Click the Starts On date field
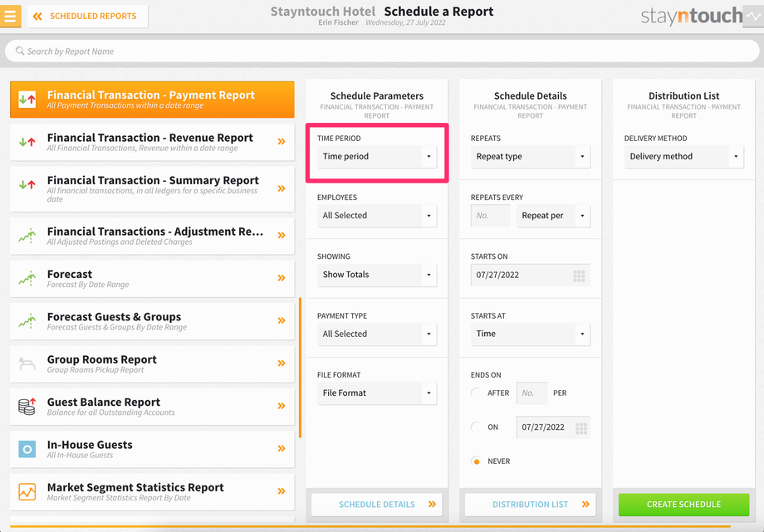This screenshot has height=532, width=764. [x=530, y=275]
